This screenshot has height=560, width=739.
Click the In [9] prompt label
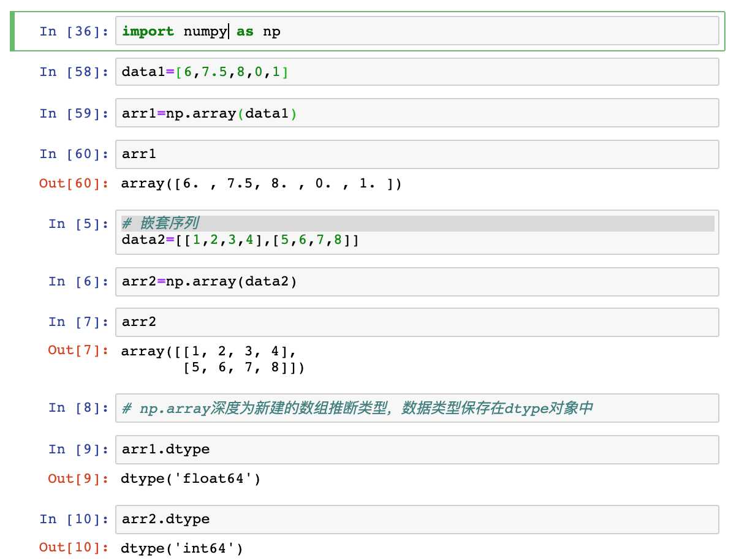pos(78,449)
